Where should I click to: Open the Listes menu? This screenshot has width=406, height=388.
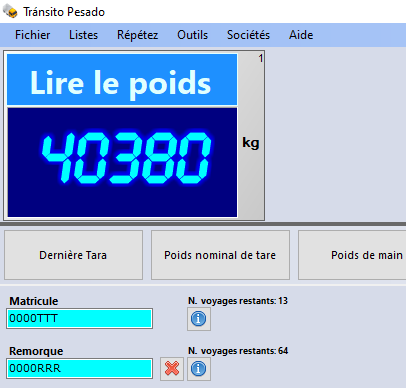(83, 35)
